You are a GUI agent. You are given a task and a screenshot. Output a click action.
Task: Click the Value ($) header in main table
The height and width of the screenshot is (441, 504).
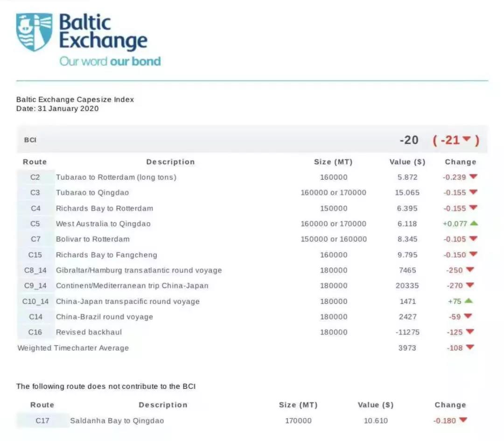407,162
